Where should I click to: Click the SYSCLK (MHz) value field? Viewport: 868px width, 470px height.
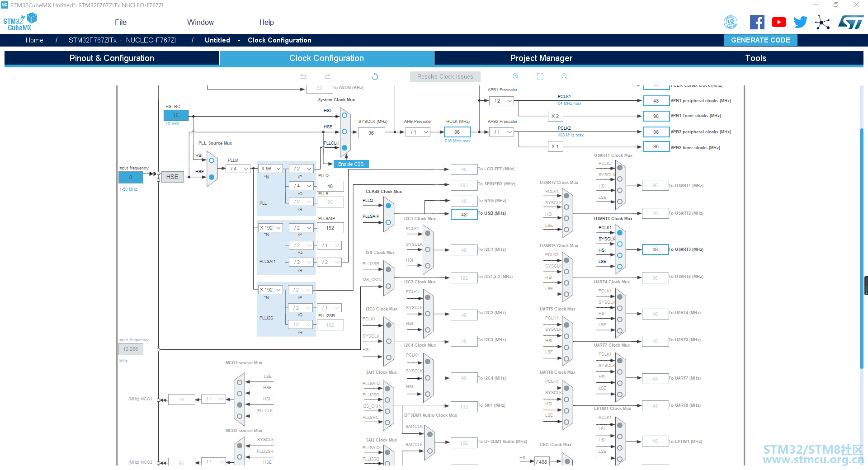click(371, 133)
